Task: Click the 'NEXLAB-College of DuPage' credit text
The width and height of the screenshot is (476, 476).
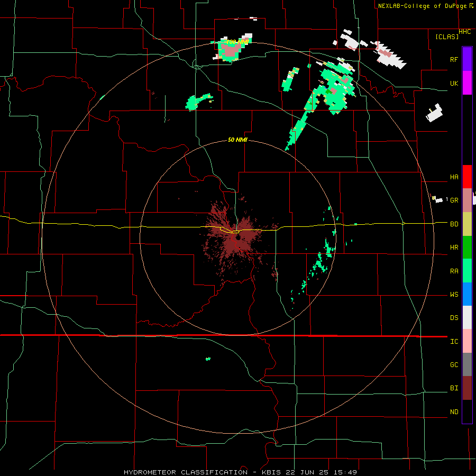Action: [422, 6]
